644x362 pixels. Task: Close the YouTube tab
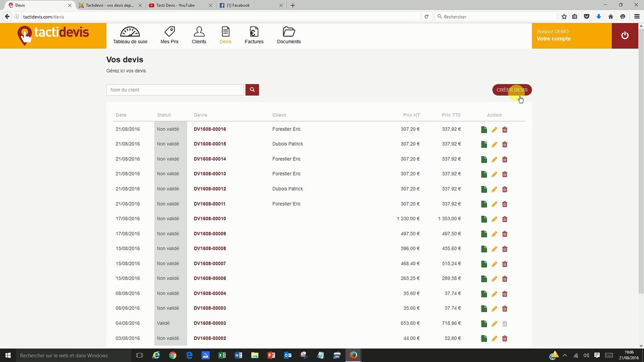coord(210,6)
